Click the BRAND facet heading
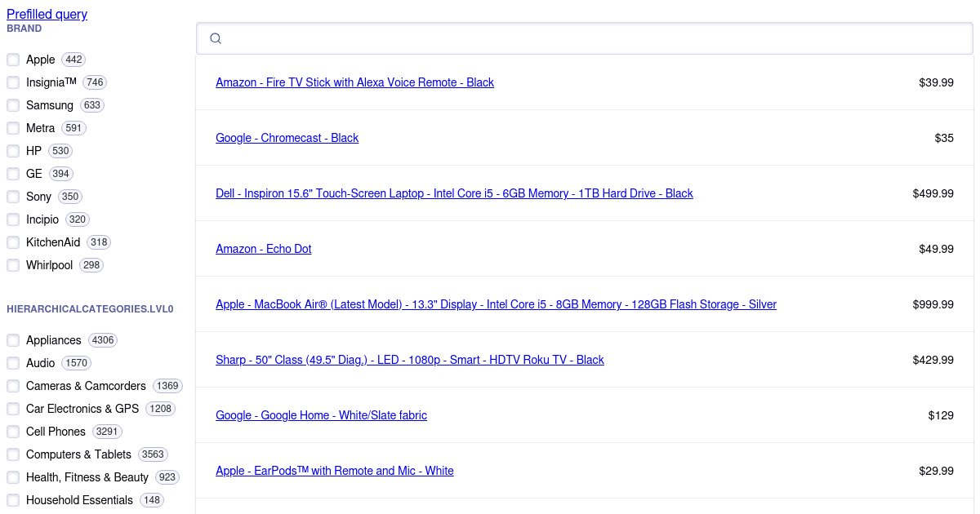 coord(24,29)
